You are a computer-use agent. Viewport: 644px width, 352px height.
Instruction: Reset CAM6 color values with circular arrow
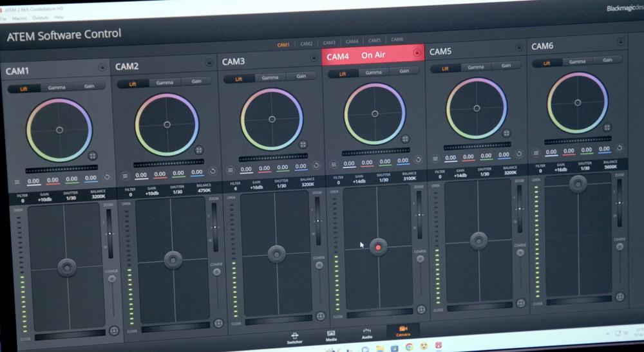[x=620, y=148]
